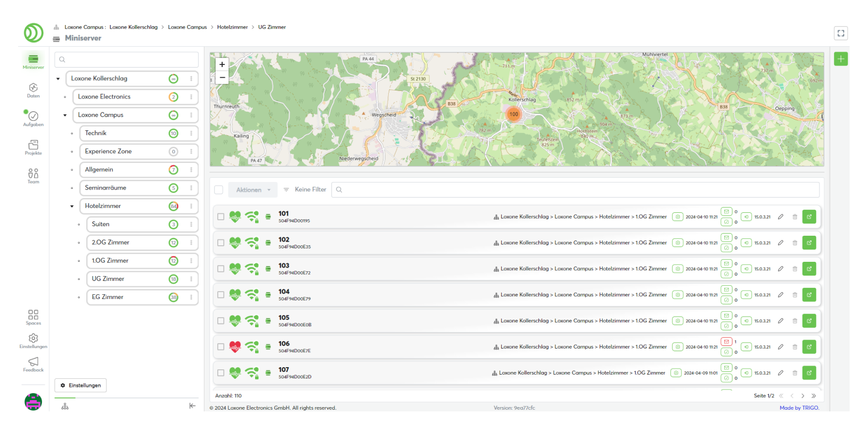Viewport: 868px width, 431px height.
Task: Collapse the Loxone Kollerschlag tree node
Action: pos(58,79)
